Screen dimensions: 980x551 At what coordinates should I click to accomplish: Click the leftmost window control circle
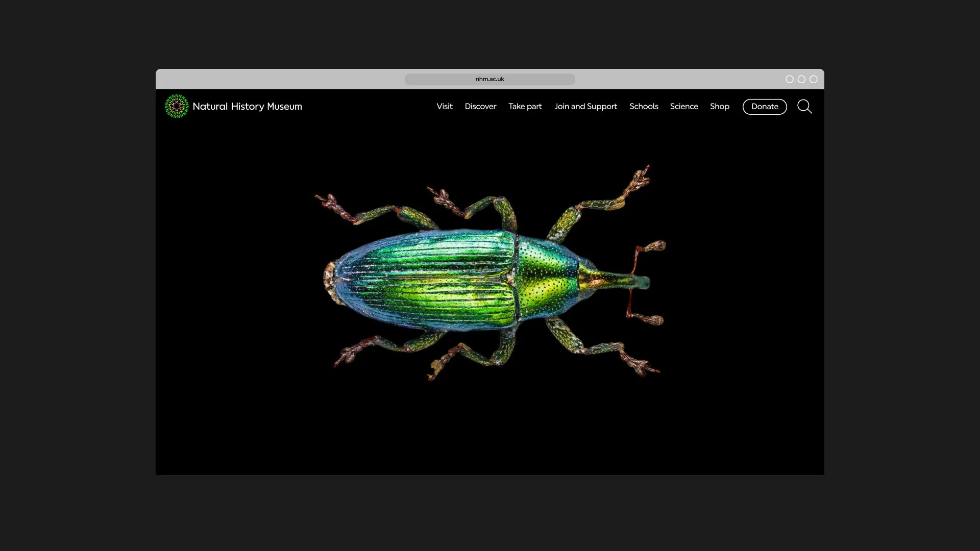coord(789,79)
